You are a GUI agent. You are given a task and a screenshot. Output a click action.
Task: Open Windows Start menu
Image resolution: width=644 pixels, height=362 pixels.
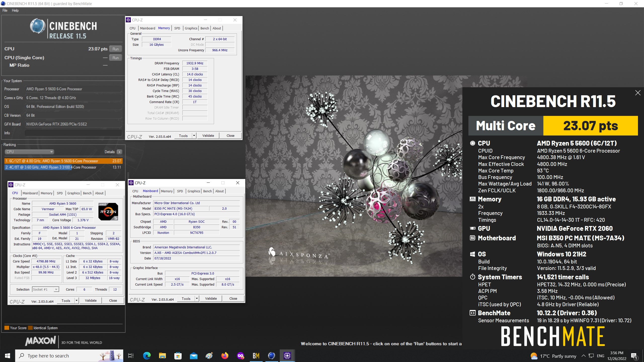(x=7, y=356)
